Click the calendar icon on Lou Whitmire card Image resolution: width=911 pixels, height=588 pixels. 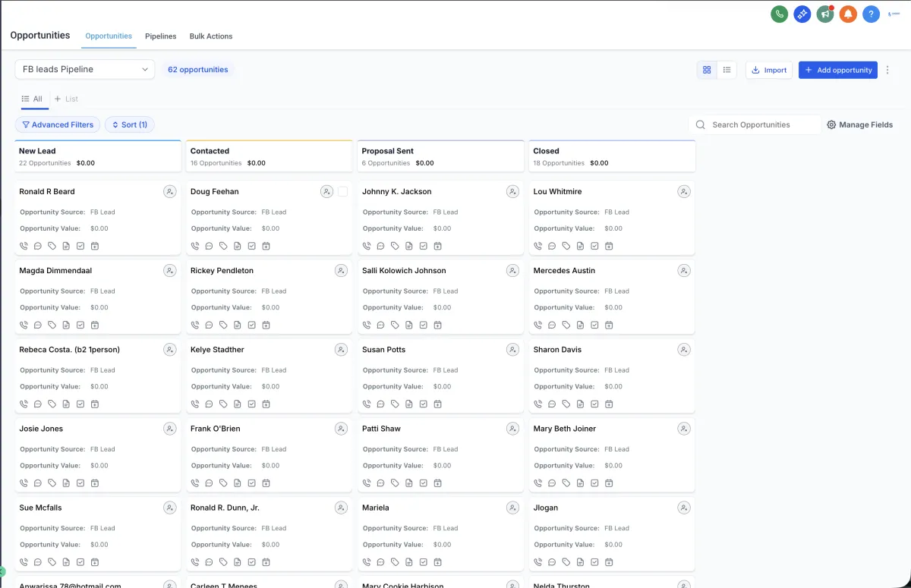click(609, 246)
